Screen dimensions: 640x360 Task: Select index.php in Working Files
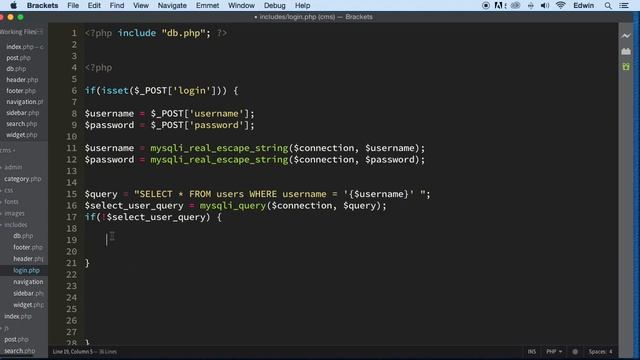(24, 47)
